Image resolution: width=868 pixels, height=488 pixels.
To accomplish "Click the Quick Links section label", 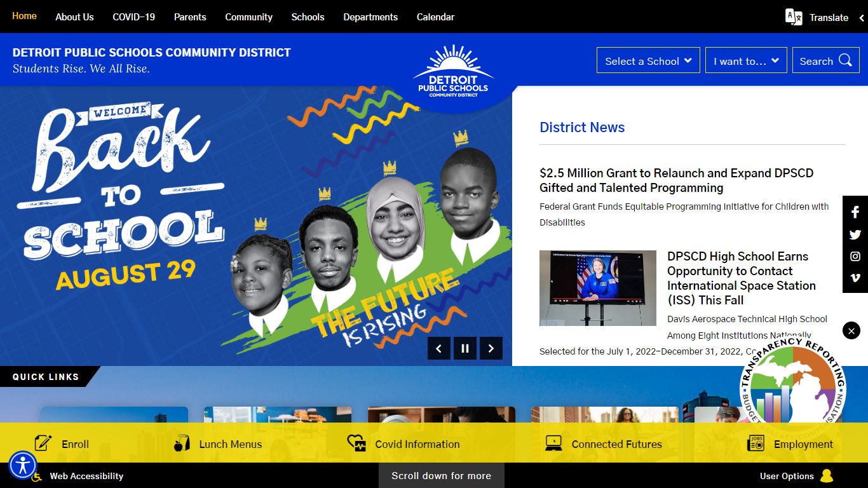I will coord(46,377).
